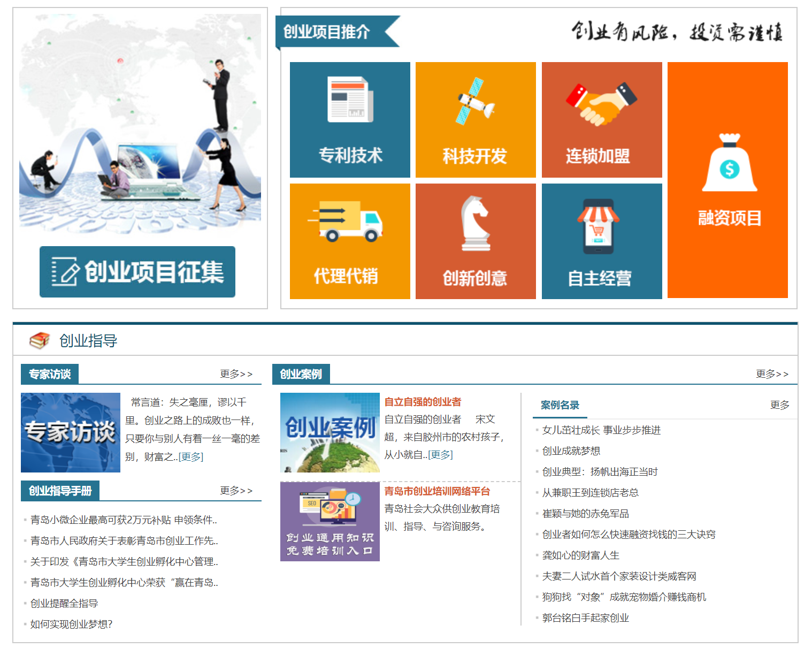The height and width of the screenshot is (648, 812).
Task: Click the 专家访谈 globe thumbnail image
Action: tap(71, 432)
